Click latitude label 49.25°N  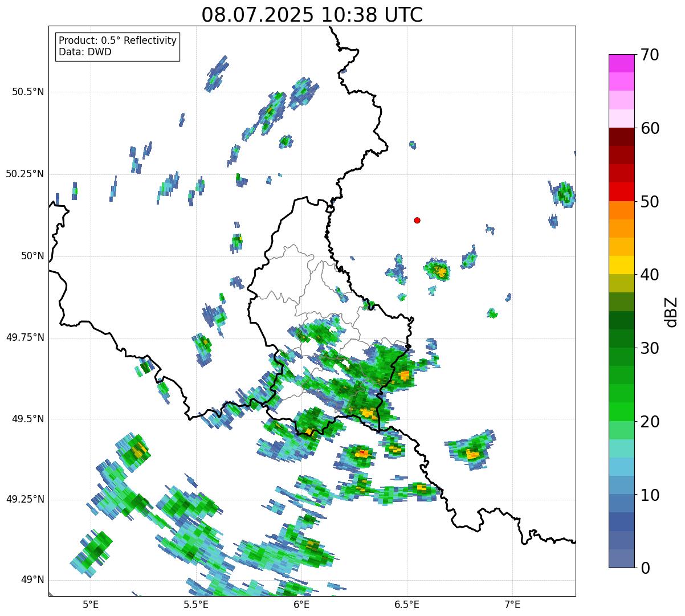(x=25, y=500)
